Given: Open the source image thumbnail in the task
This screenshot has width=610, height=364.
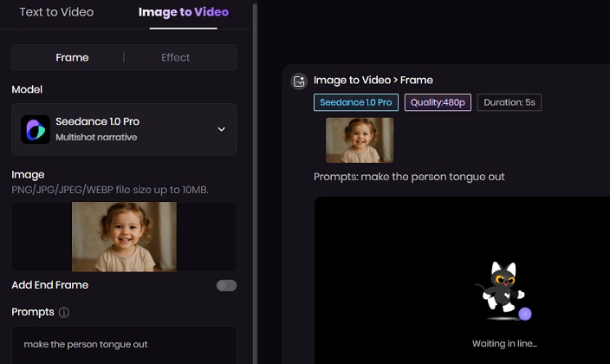Looking at the screenshot, I should [x=360, y=140].
